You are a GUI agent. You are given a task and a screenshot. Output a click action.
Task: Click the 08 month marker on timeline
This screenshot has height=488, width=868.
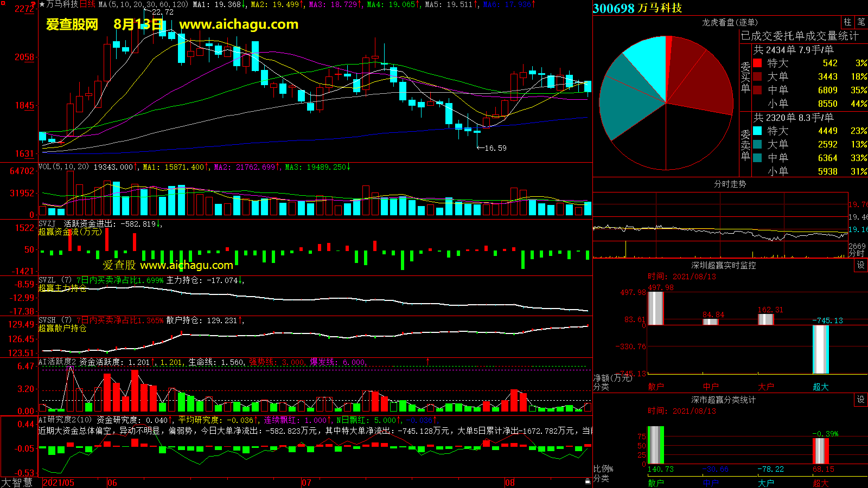point(509,483)
